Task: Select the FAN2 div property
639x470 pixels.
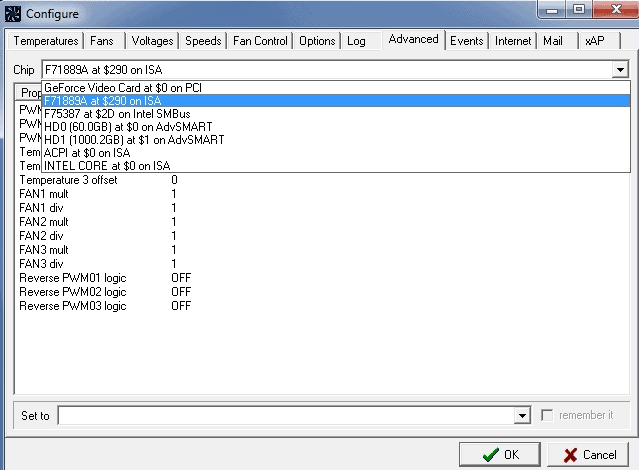Action: click(x=41, y=236)
